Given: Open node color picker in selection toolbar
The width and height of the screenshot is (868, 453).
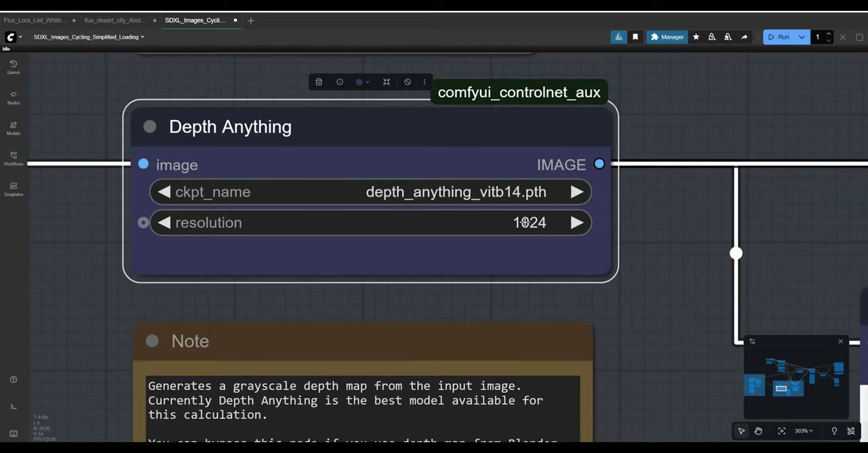Looking at the screenshot, I should [363, 82].
